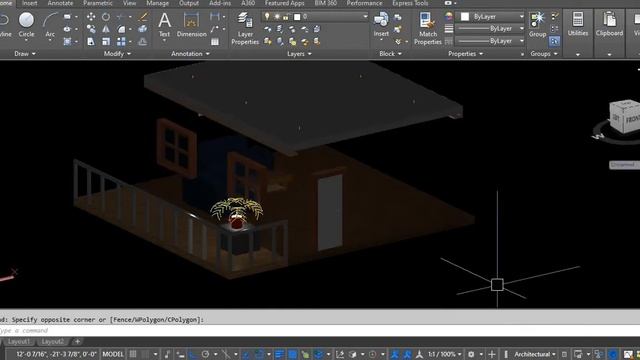The image size is (640, 360).
Task: Insert a Table from Annotation panel
Action: (x=215, y=41)
